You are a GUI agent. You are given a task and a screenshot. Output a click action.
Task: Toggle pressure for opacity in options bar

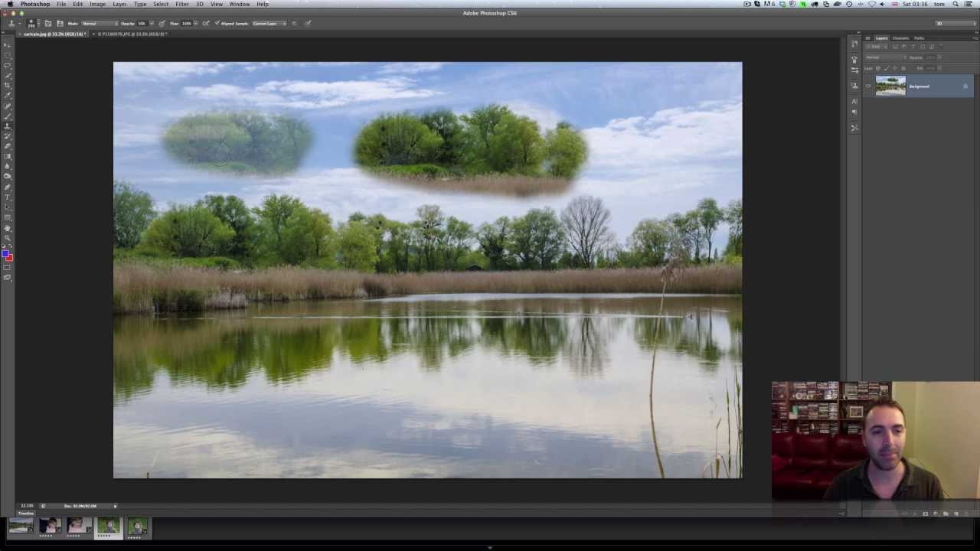(x=162, y=23)
